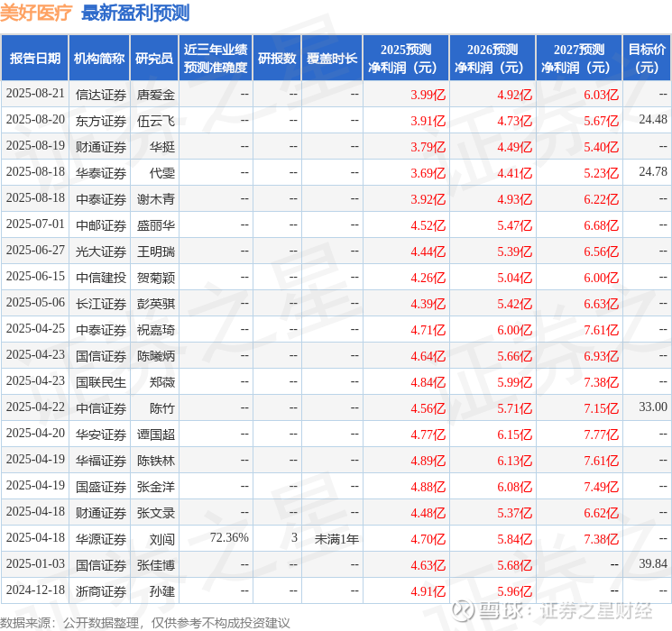Image resolution: width=672 pixels, height=631 pixels.
Task: Click the date 2025-08-21
Action: point(35,94)
